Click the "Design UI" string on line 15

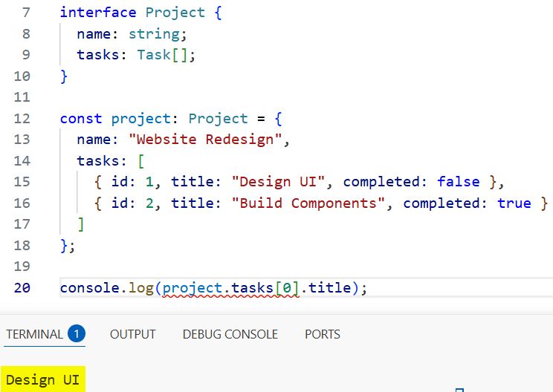click(x=278, y=182)
